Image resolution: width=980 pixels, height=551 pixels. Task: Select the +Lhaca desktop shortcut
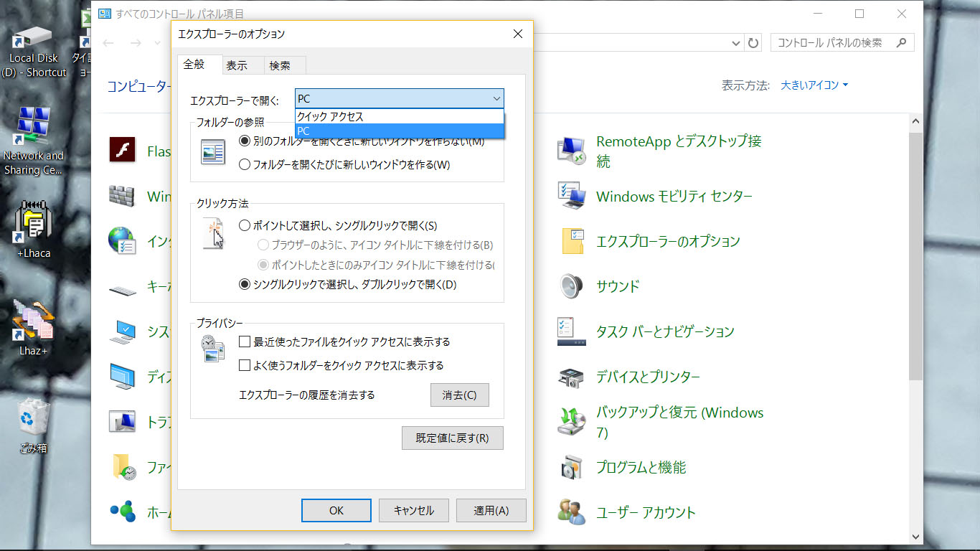pyautogui.click(x=33, y=230)
